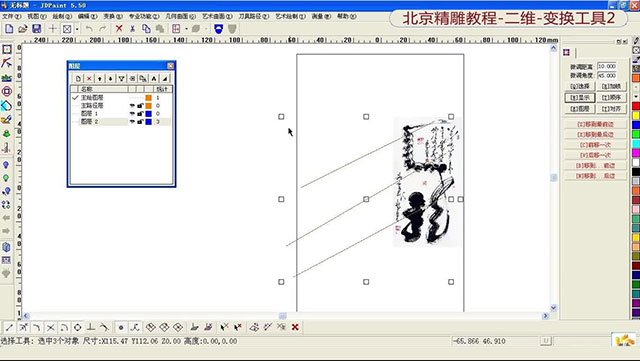The width and height of the screenshot is (640, 361).
Task: Click the red X delete toolbar icon
Action: click(x=119, y=29)
